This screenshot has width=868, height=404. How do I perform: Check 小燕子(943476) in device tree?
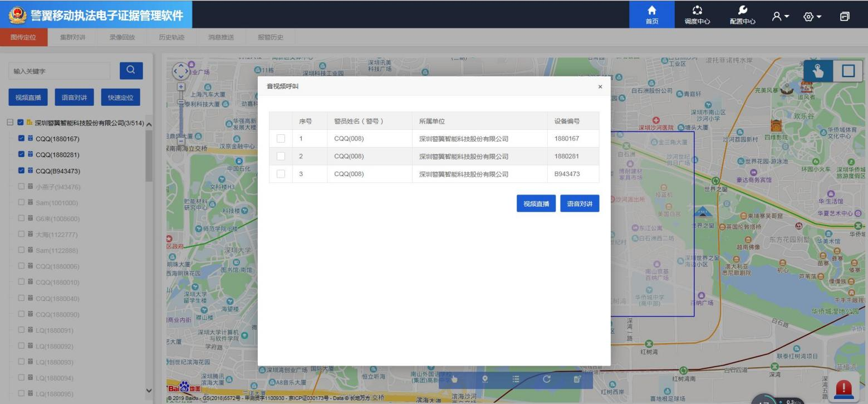point(22,187)
